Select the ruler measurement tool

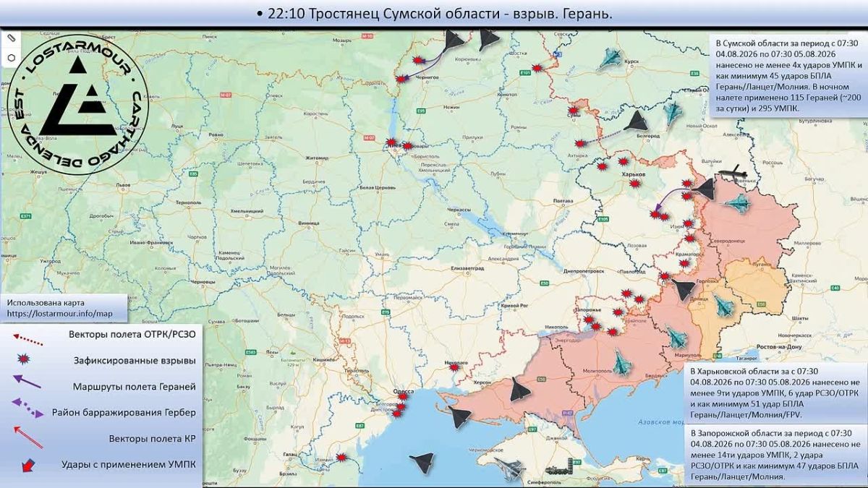point(12,37)
